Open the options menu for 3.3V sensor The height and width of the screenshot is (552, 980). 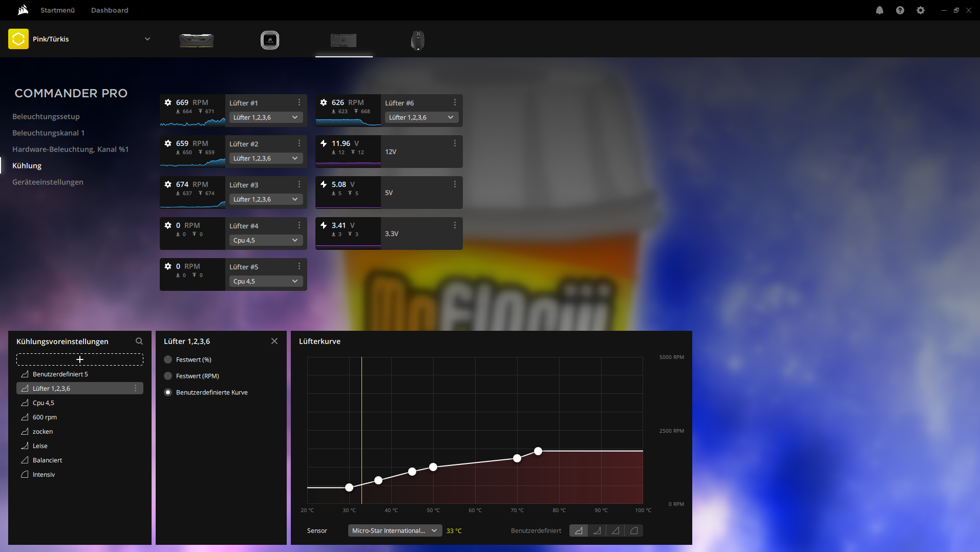point(455,225)
